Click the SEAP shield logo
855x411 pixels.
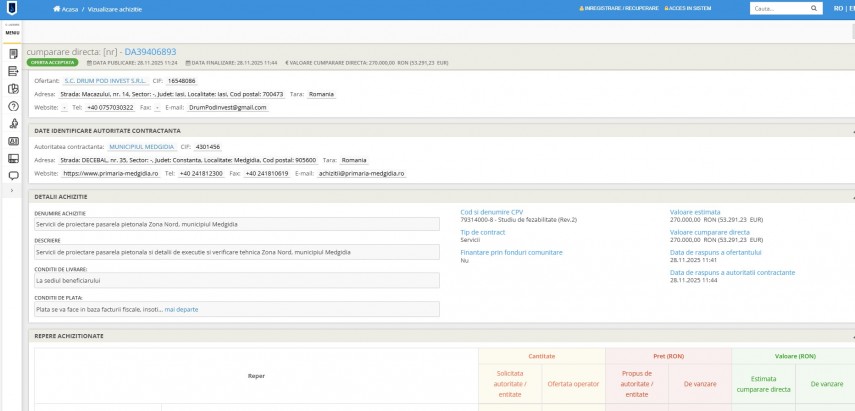click(x=12, y=9)
